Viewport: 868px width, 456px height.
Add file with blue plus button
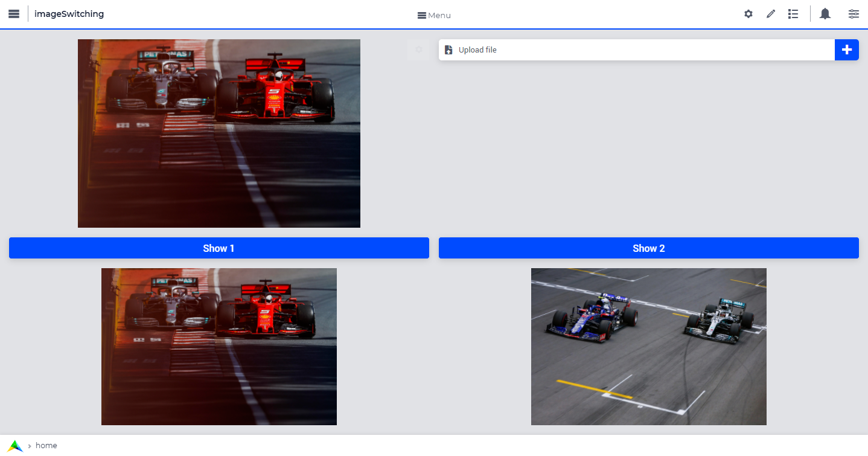847,50
